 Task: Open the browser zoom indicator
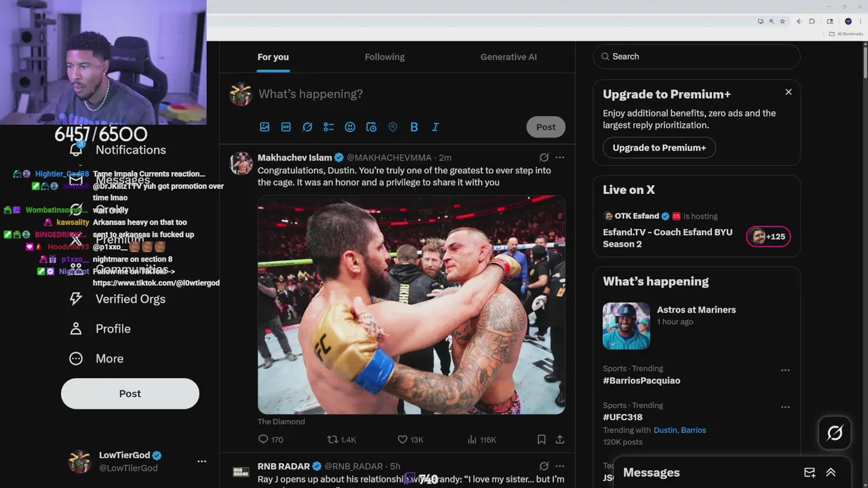tap(771, 22)
